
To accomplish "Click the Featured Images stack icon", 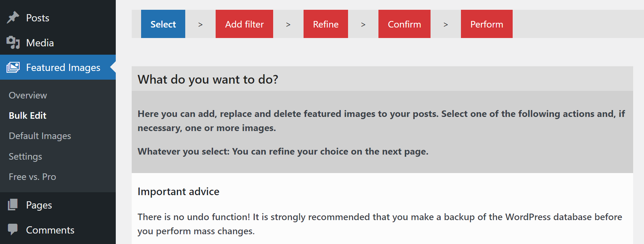I will [x=13, y=67].
